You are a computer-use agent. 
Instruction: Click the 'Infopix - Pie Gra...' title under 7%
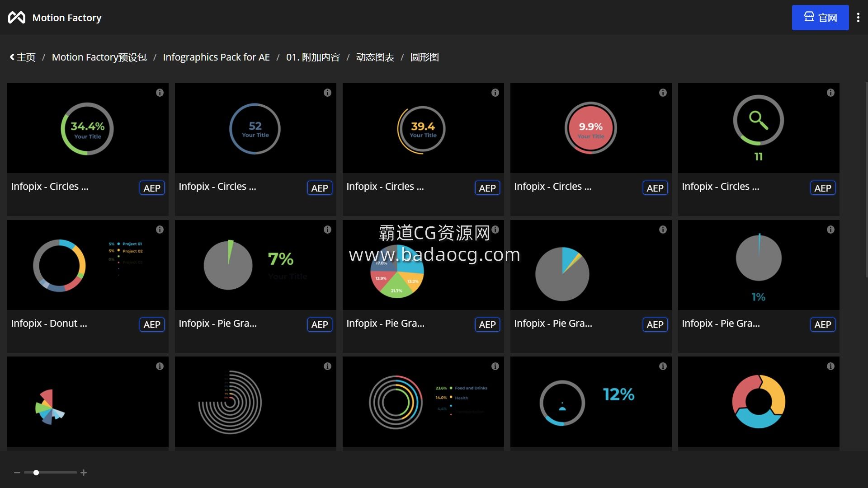point(217,324)
